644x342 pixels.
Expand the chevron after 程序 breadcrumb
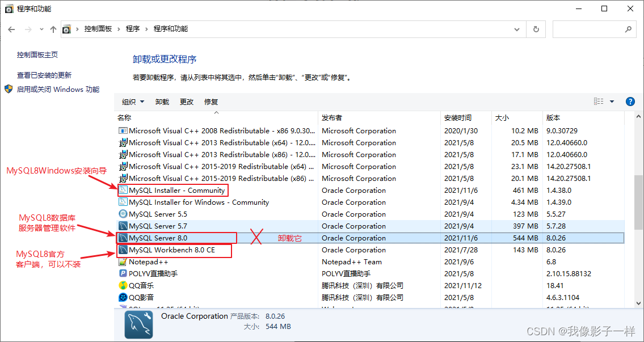click(146, 29)
